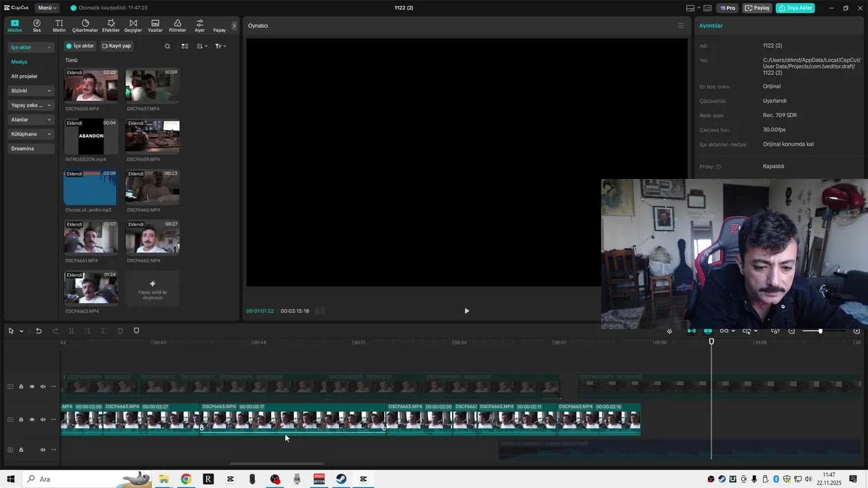Collapse the İçe aktar sidebar section

point(31,47)
